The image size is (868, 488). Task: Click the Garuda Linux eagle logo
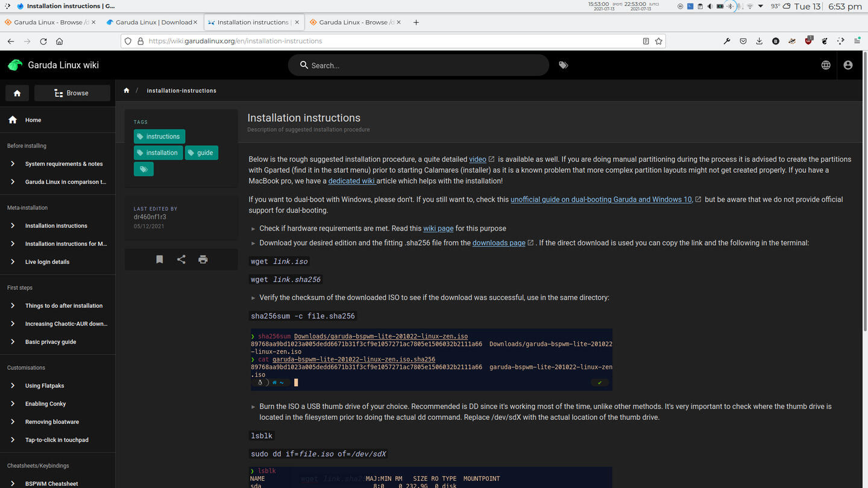[14, 65]
